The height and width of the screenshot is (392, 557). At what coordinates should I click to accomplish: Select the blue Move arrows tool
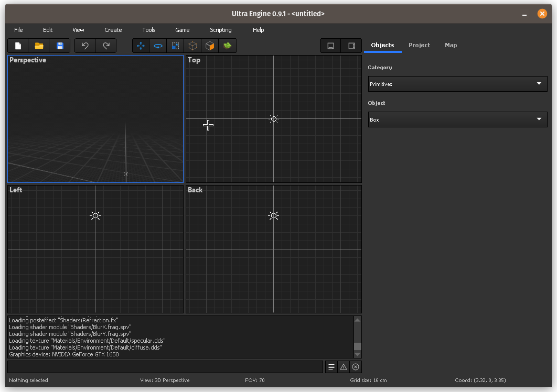tap(141, 46)
